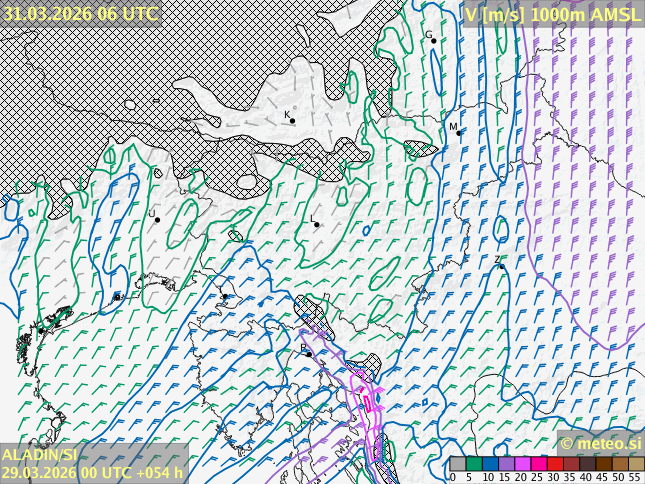Click the 29.03.2026 00 UTC +054 h label
This screenshot has width=645, height=484.
93,472
